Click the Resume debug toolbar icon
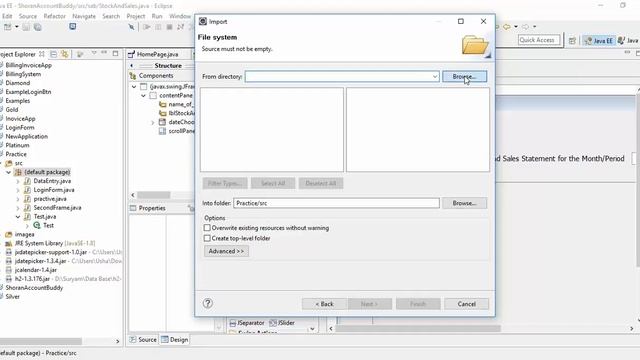Image resolution: width=640 pixels, height=360 pixels. (147, 27)
